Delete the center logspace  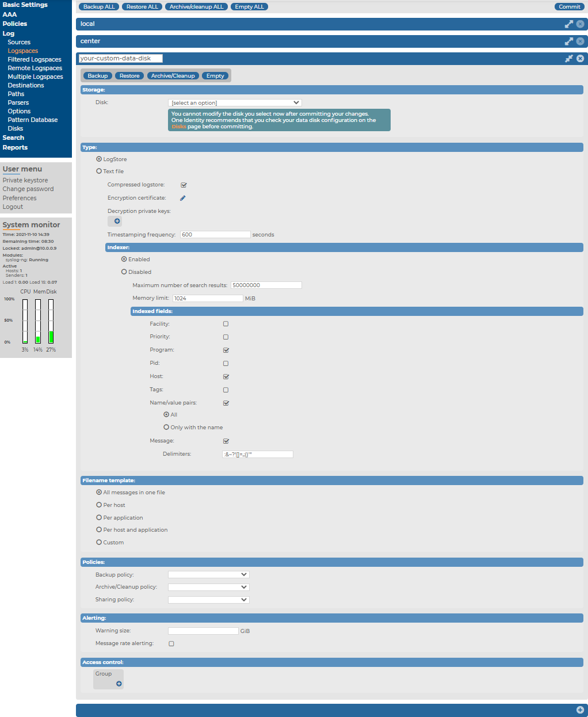pyautogui.click(x=580, y=41)
